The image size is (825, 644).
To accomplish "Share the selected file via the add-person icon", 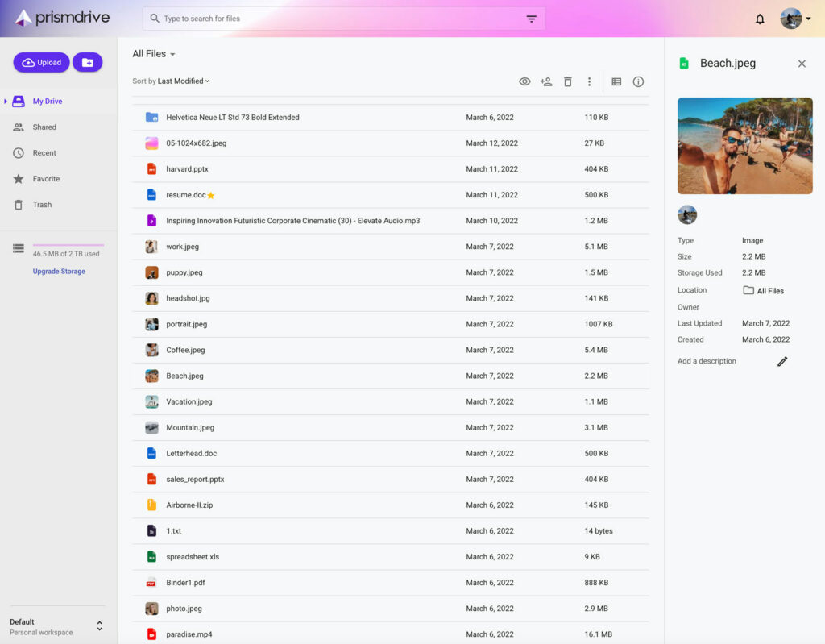I will tap(546, 81).
